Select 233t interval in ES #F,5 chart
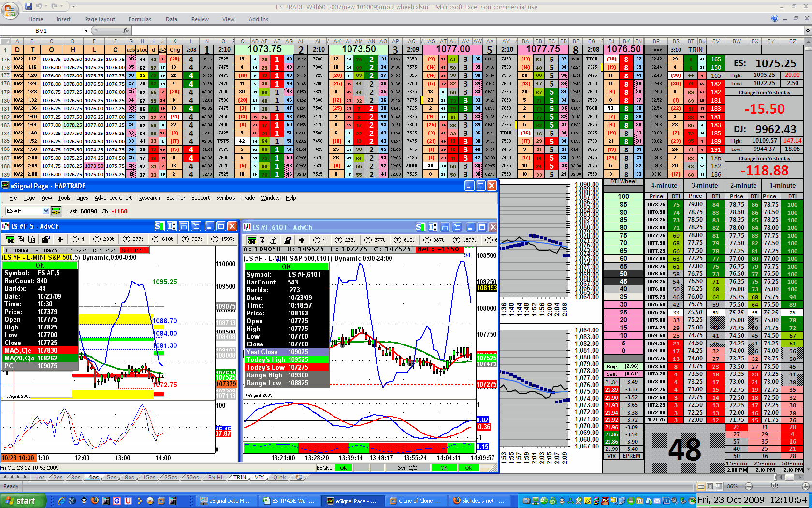This screenshot has width=812, height=508. [x=104, y=239]
